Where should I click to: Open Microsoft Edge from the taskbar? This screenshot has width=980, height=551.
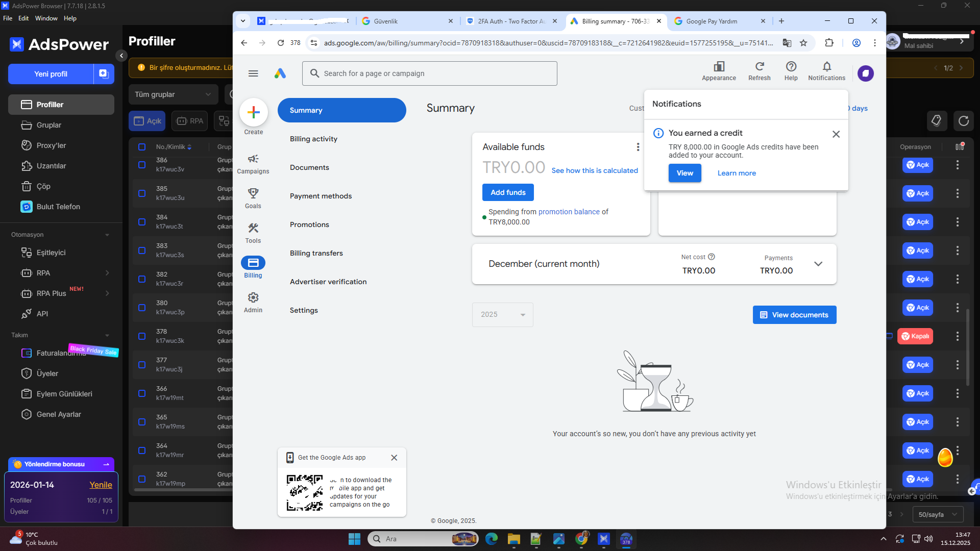(492, 539)
